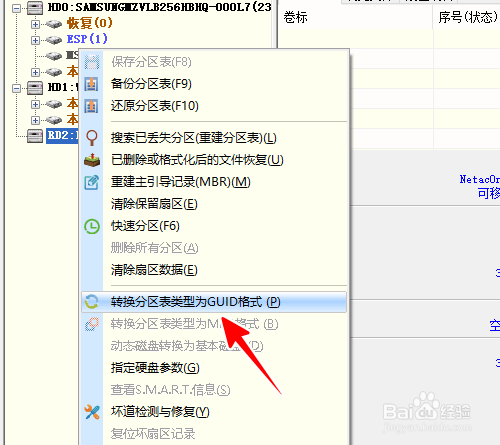The image size is (500, 445).
Task: Select HD0:SAMSUNG disk tree row
Action: click(159, 8)
